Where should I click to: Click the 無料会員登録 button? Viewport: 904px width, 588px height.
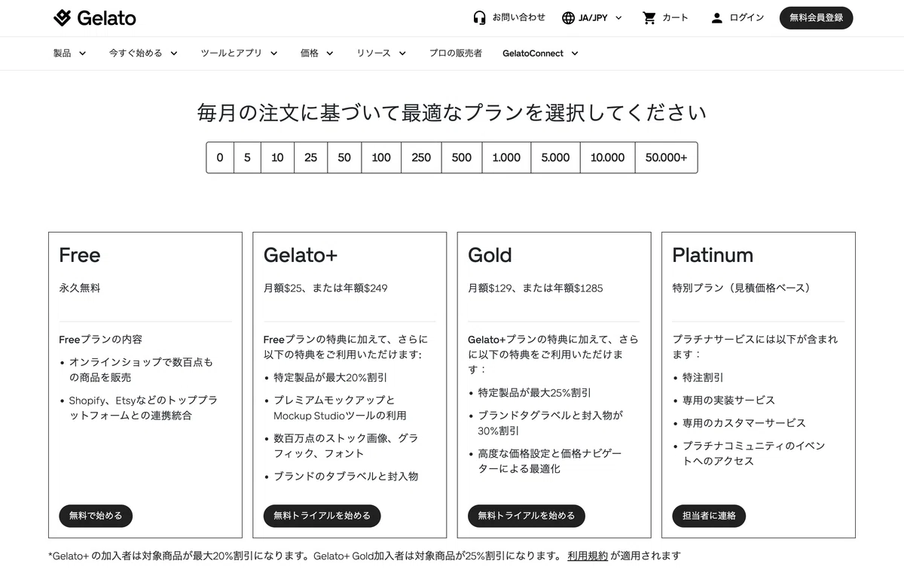(816, 17)
